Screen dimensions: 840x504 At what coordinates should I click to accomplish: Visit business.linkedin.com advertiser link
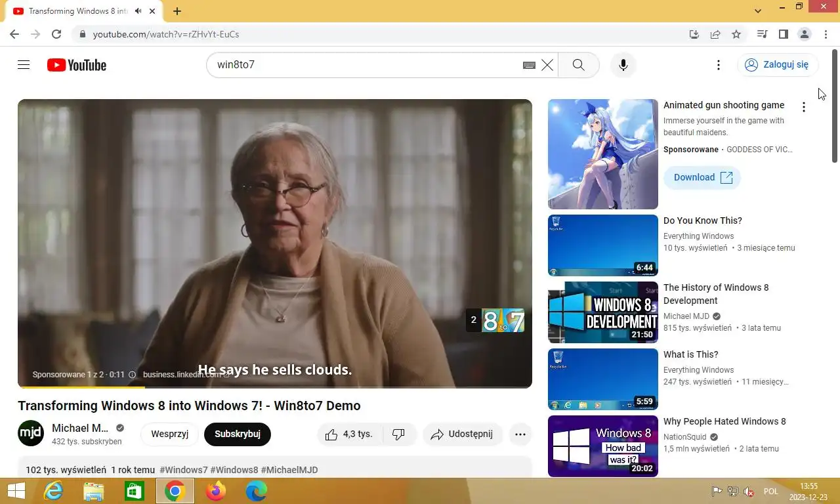186,374
